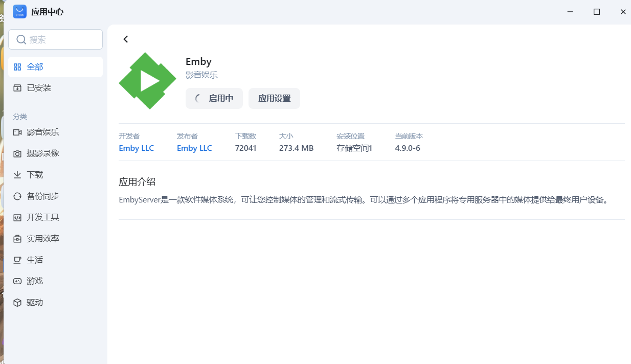Open the 已安装 installed apps list

[56, 88]
